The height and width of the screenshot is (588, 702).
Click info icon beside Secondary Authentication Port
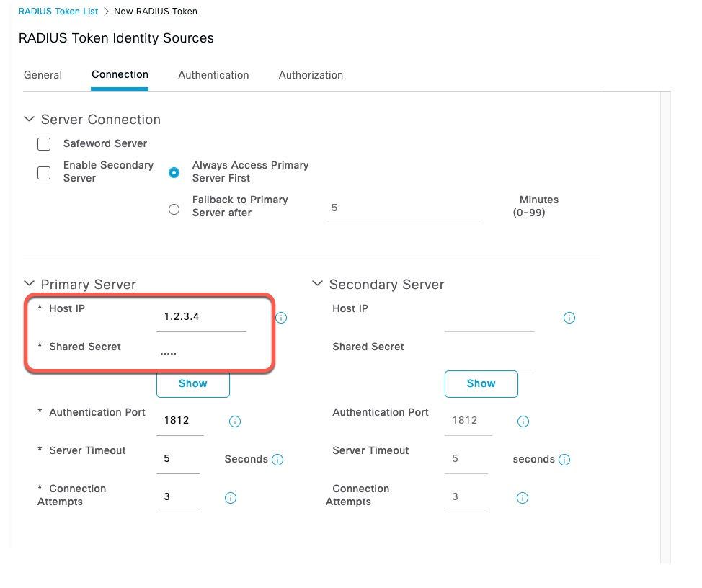(523, 421)
